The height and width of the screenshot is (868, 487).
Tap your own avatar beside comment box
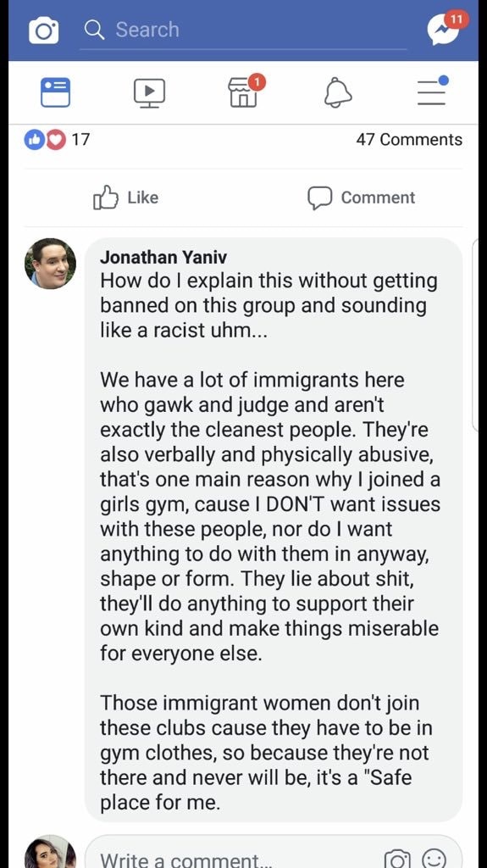[x=50, y=854]
